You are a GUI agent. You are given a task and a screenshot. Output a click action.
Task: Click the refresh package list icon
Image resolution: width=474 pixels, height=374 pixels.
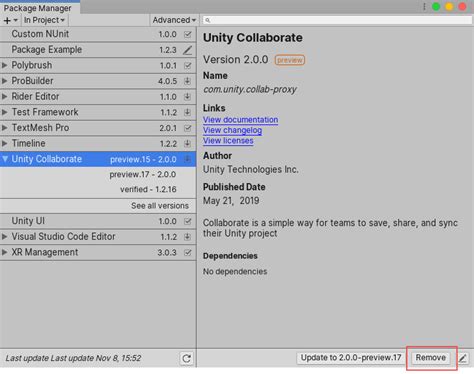pos(186,358)
